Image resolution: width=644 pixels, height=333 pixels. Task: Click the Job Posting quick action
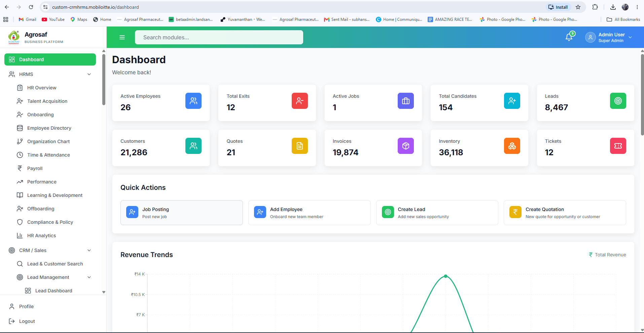tap(182, 213)
